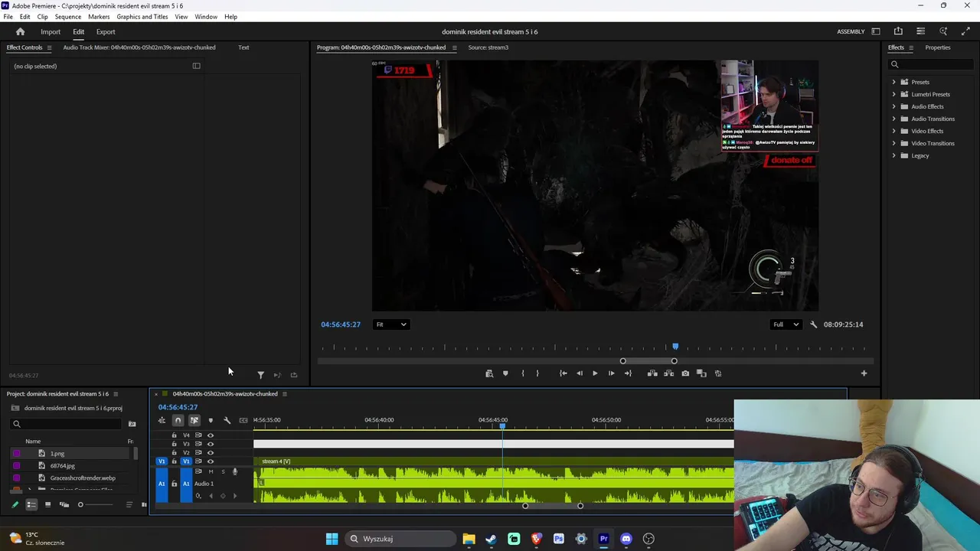Click the Effects panel search field
This screenshot has height=551, width=980.
tap(933, 64)
